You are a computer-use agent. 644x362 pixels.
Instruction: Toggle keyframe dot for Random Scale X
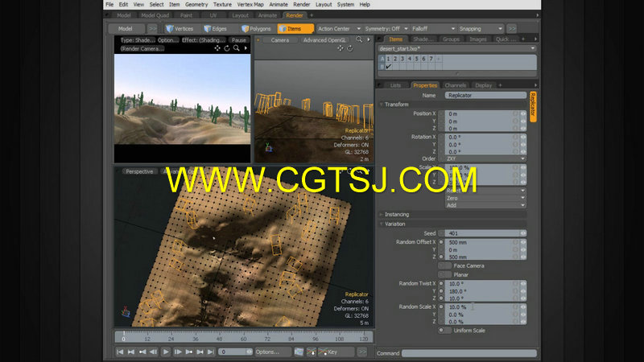[441, 307]
